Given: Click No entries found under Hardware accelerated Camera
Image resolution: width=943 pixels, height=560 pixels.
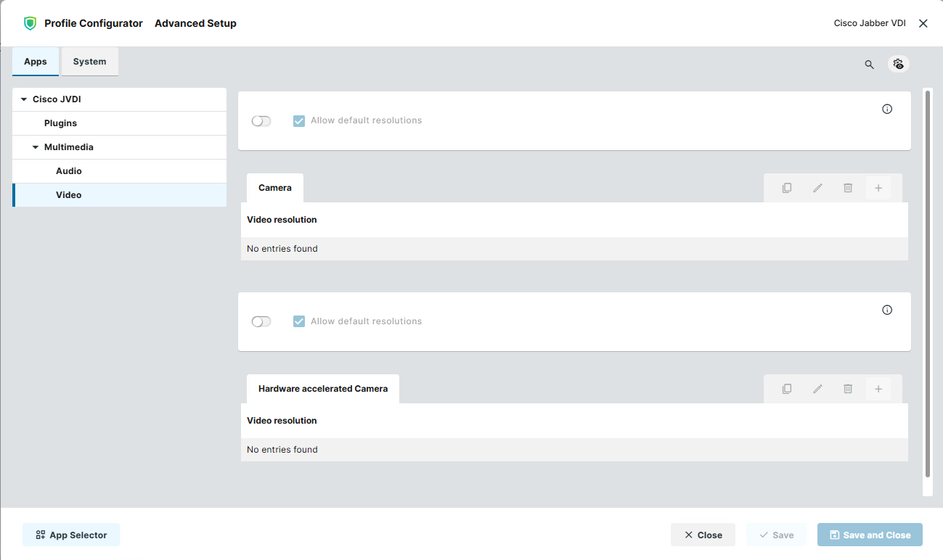Looking at the screenshot, I should tap(574, 450).
